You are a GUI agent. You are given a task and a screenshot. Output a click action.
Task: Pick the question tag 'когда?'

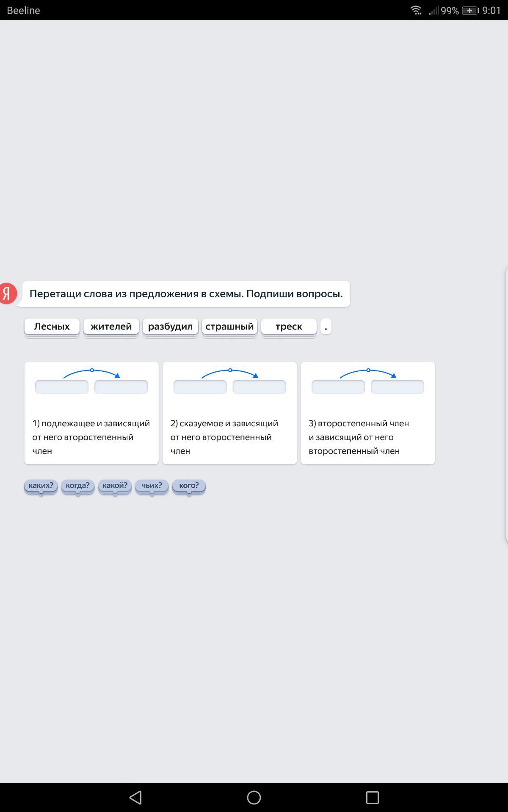(77, 486)
